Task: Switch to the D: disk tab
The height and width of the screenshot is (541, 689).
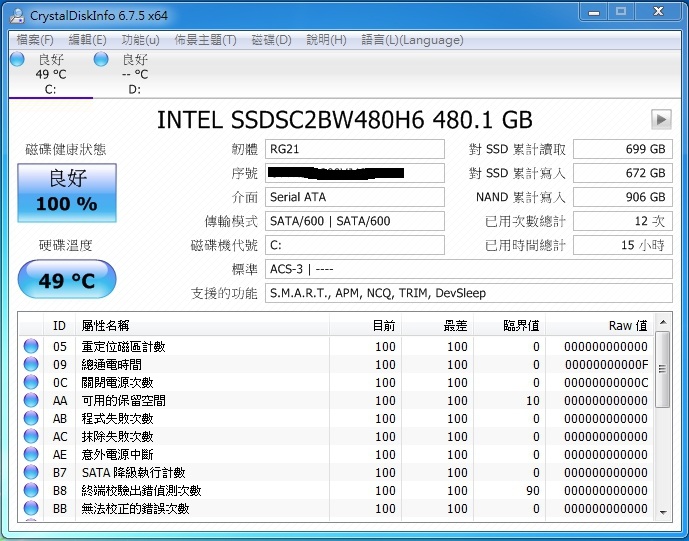Action: tap(134, 74)
